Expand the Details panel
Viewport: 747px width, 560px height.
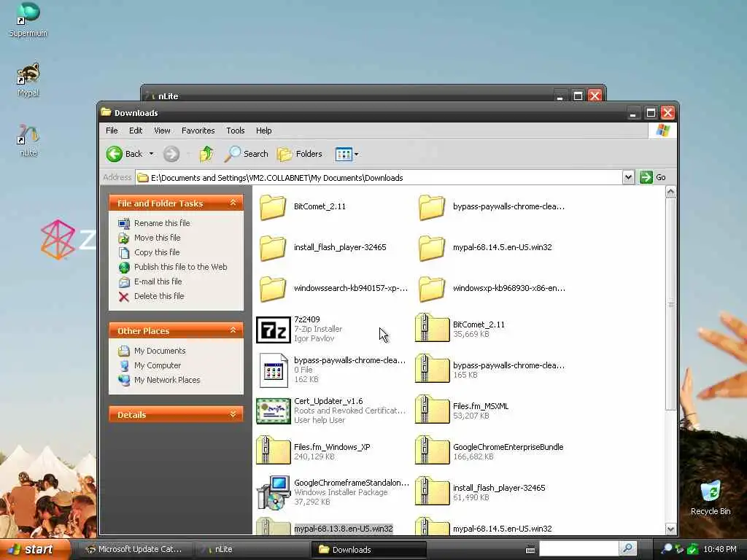coord(233,414)
